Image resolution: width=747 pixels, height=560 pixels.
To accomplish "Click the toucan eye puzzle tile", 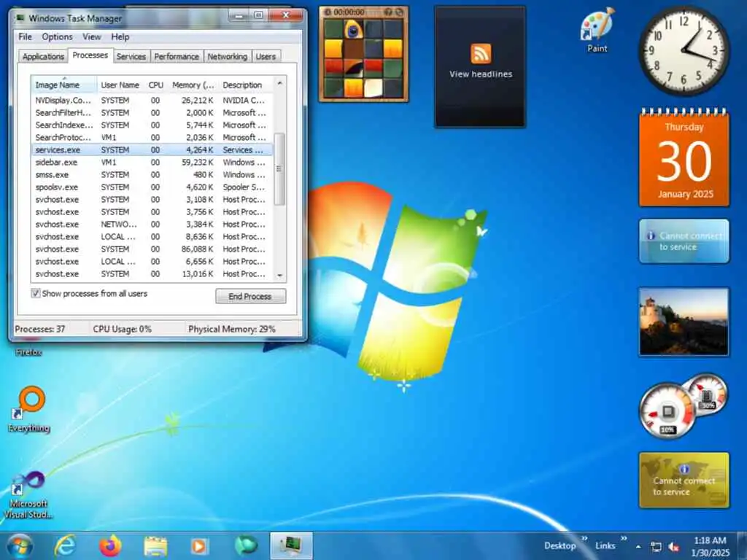I will 353,29.
